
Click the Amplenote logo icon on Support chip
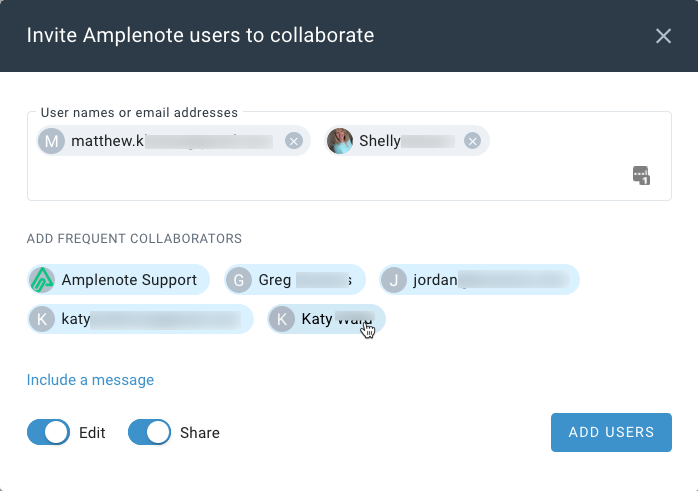[x=42, y=280]
